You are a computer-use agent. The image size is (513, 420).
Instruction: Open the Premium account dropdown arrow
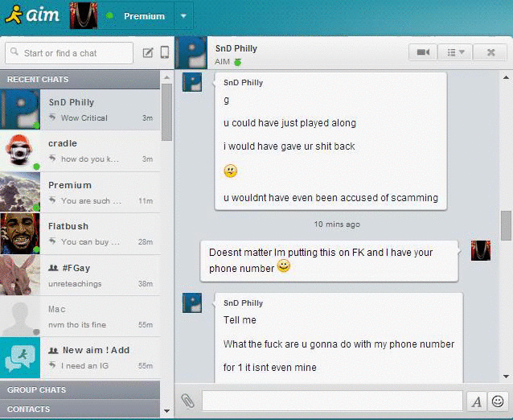[183, 16]
